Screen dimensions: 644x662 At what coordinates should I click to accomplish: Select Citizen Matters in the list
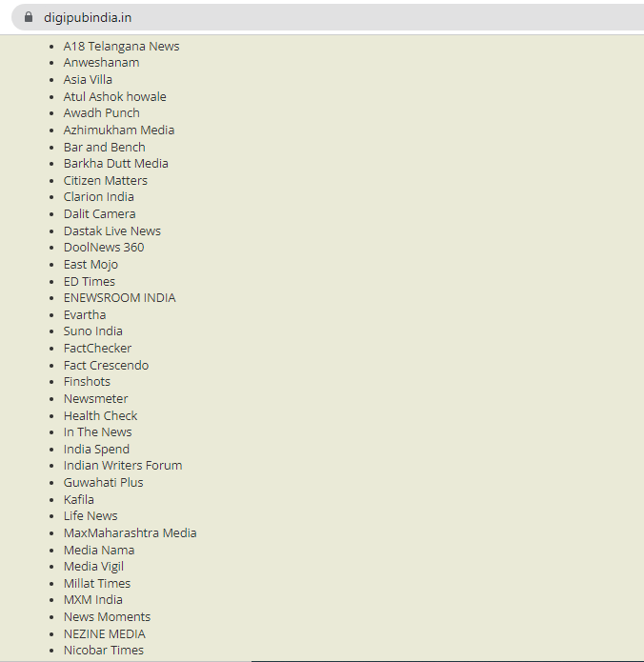point(106,180)
